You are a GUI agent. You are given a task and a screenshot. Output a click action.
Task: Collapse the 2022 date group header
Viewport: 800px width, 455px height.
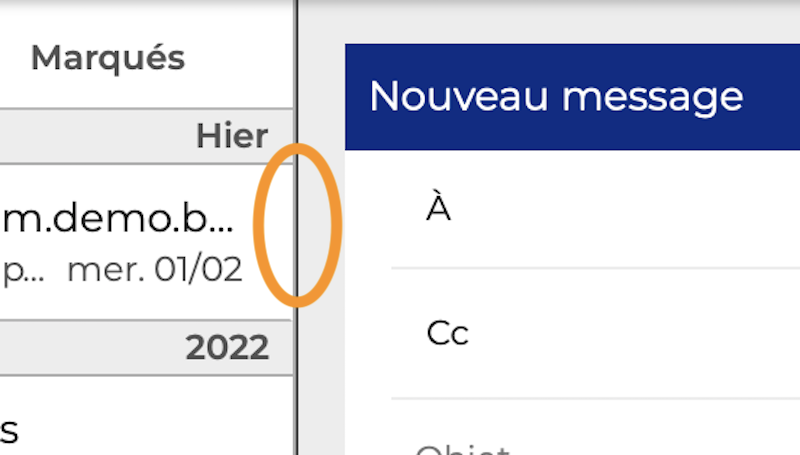226,347
